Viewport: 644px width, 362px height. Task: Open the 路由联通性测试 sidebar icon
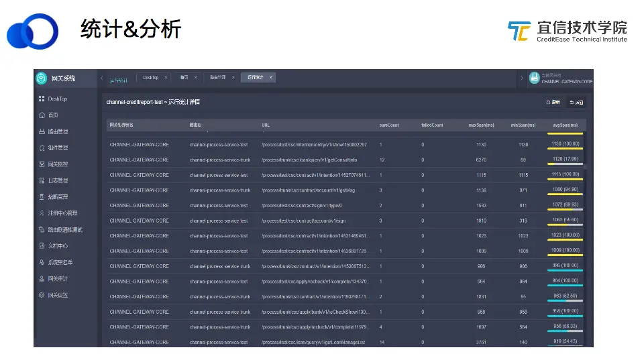coord(42,229)
